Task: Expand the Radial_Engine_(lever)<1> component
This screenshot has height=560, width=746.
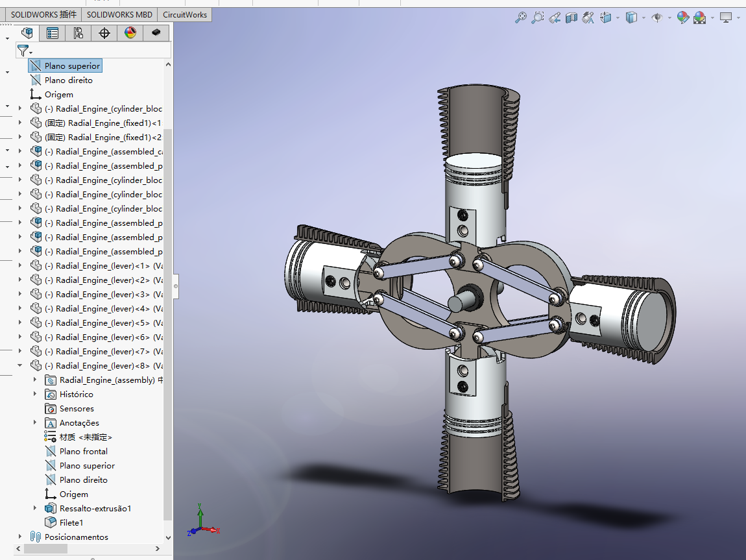Action: [x=20, y=265]
